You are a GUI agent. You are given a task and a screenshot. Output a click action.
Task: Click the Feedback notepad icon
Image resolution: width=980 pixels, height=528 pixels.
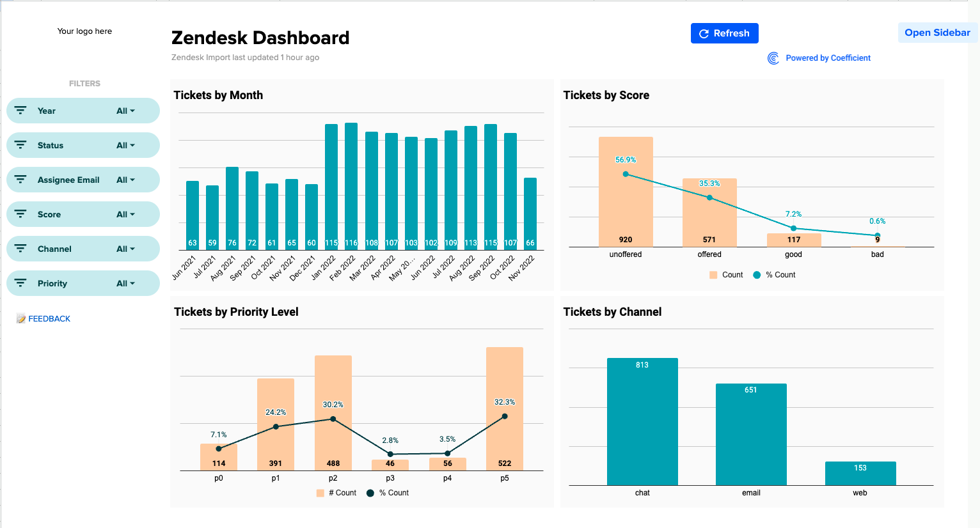tap(21, 318)
